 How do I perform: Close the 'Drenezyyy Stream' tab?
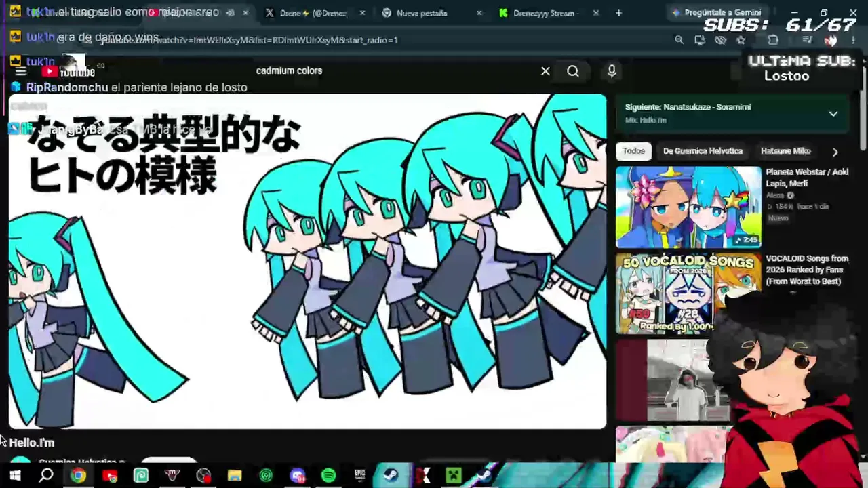(596, 13)
